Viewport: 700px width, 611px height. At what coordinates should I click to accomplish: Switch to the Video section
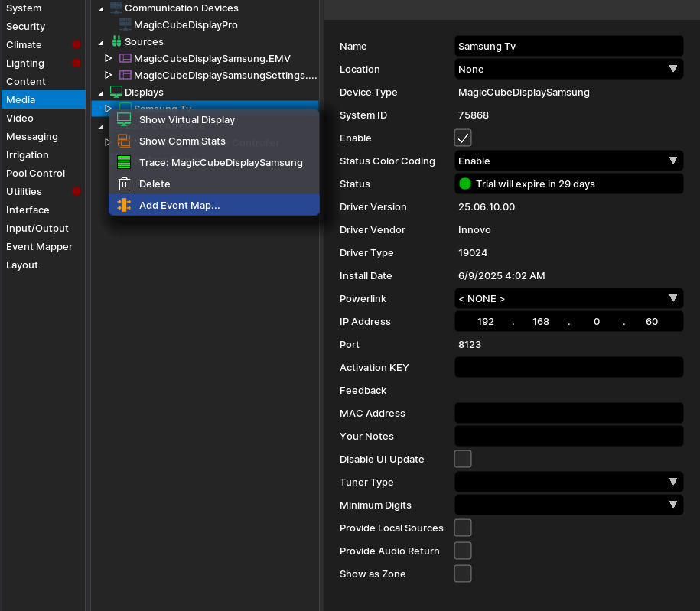pyautogui.click(x=44, y=118)
